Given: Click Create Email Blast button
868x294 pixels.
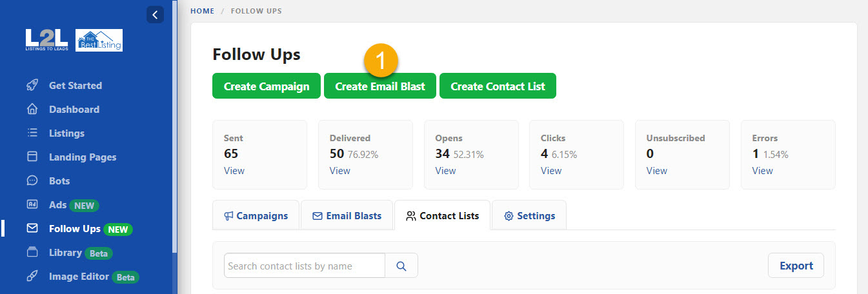Looking at the screenshot, I should (380, 86).
